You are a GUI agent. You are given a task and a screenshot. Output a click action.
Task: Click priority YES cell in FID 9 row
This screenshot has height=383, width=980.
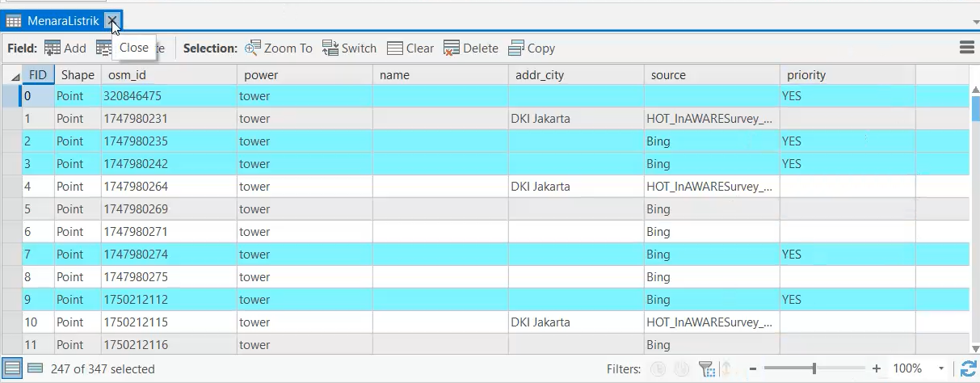[848, 299]
